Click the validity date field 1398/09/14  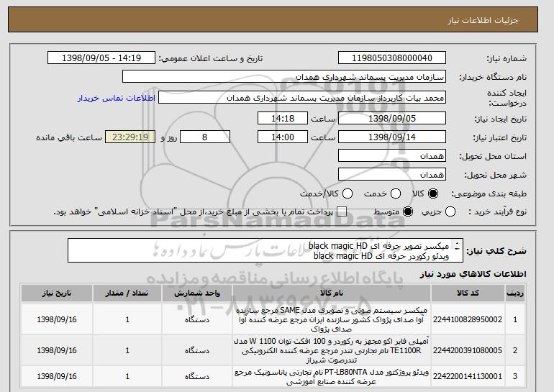(x=392, y=137)
